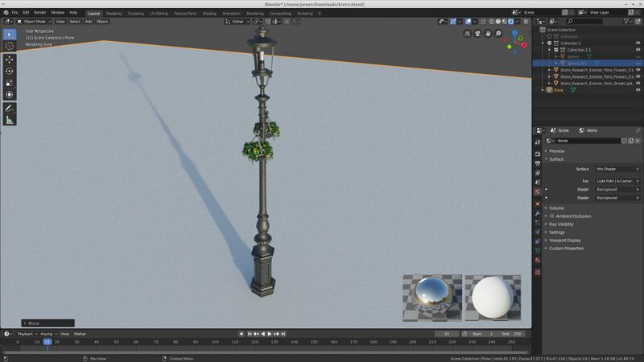This screenshot has height=362, width=644.
Task: Open the Output properties tab icon
Action: [538, 163]
